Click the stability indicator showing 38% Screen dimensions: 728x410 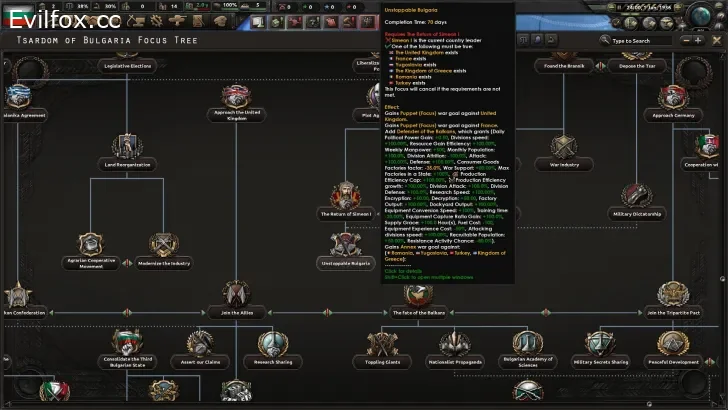click(78, 6)
